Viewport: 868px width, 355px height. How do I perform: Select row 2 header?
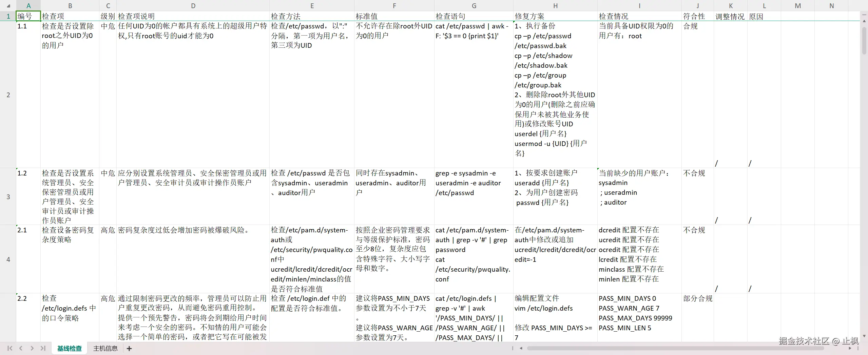8,95
